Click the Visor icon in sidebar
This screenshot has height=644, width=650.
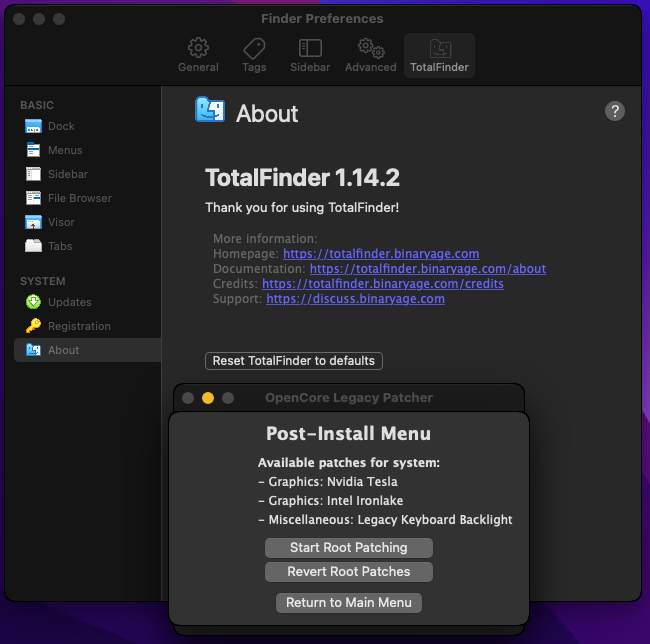pyautogui.click(x=33, y=222)
